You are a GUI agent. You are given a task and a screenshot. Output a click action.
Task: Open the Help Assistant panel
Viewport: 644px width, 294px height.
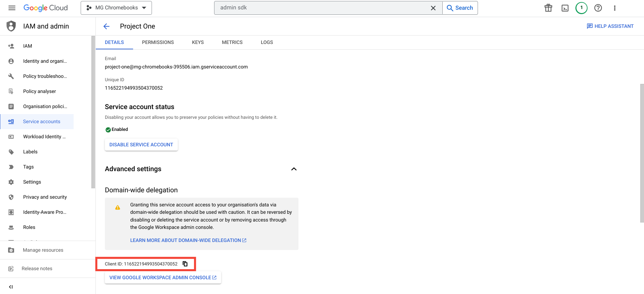click(x=610, y=26)
